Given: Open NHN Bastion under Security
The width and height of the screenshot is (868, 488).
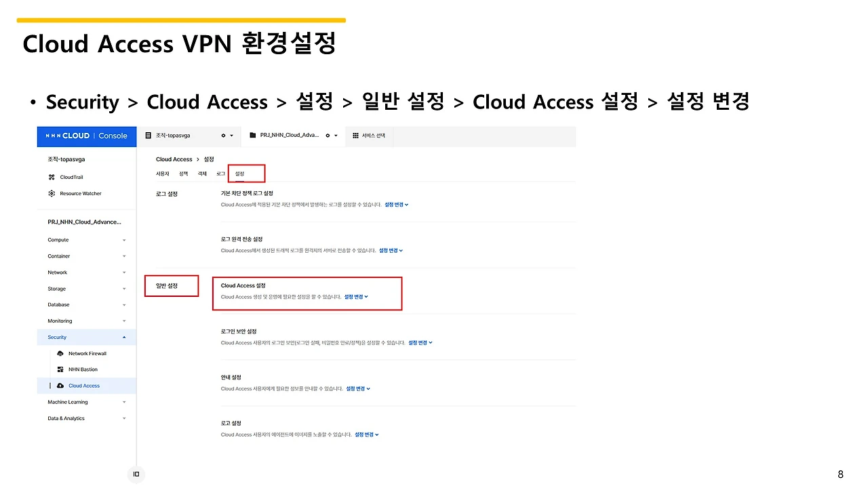Looking at the screenshot, I should (83, 369).
